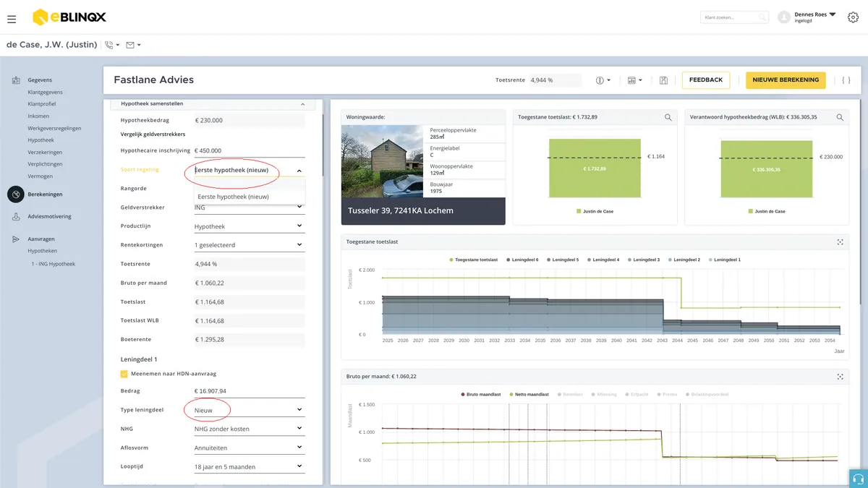Click the NIEUWE BEREKENING button
The image size is (868, 488).
click(x=786, y=80)
